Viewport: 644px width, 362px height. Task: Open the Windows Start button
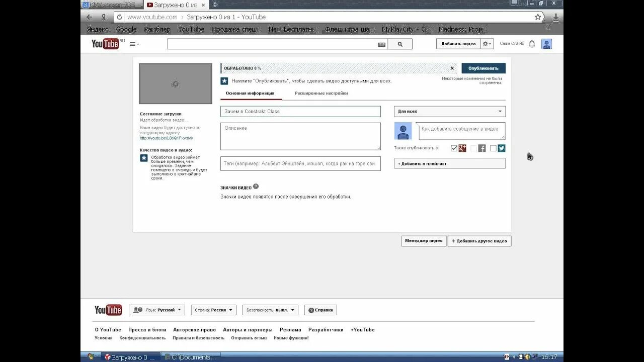click(91, 357)
